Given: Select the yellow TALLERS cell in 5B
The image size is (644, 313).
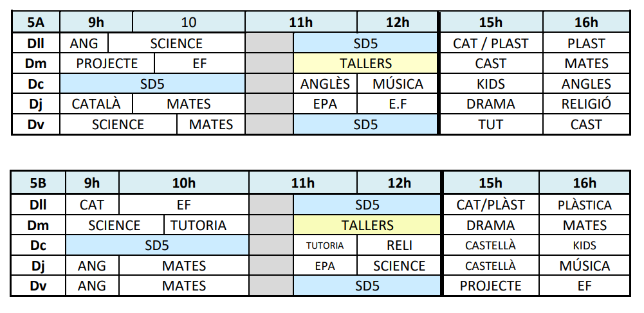Looking at the screenshot, I should click(x=367, y=225).
